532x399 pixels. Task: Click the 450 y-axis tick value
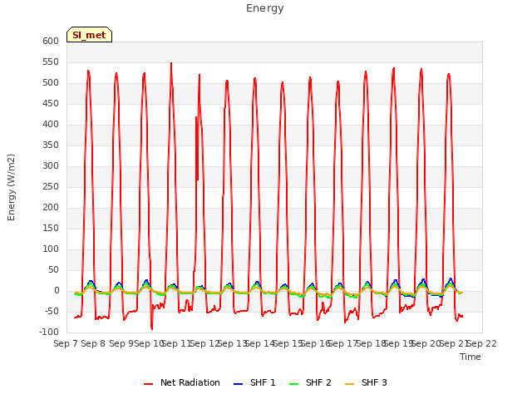click(x=51, y=103)
